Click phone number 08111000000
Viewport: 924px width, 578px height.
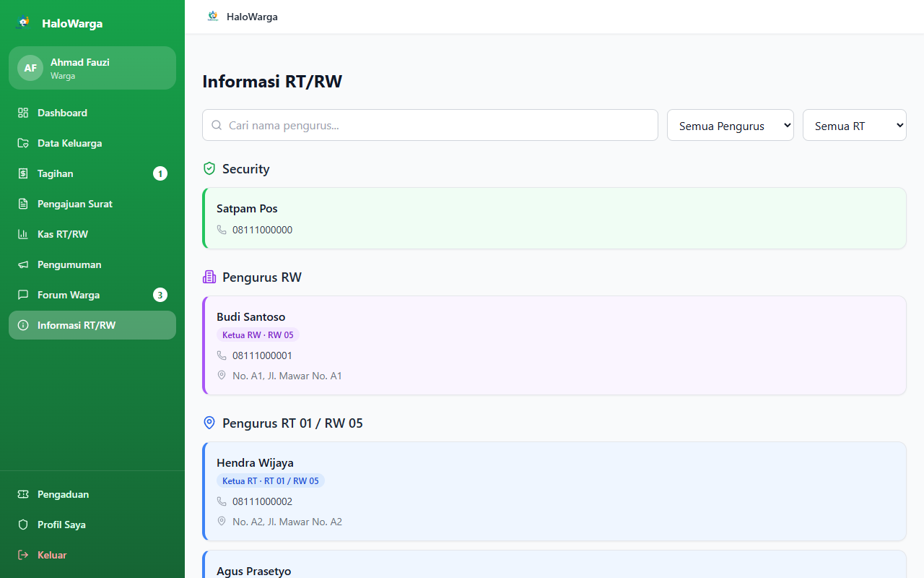click(262, 230)
